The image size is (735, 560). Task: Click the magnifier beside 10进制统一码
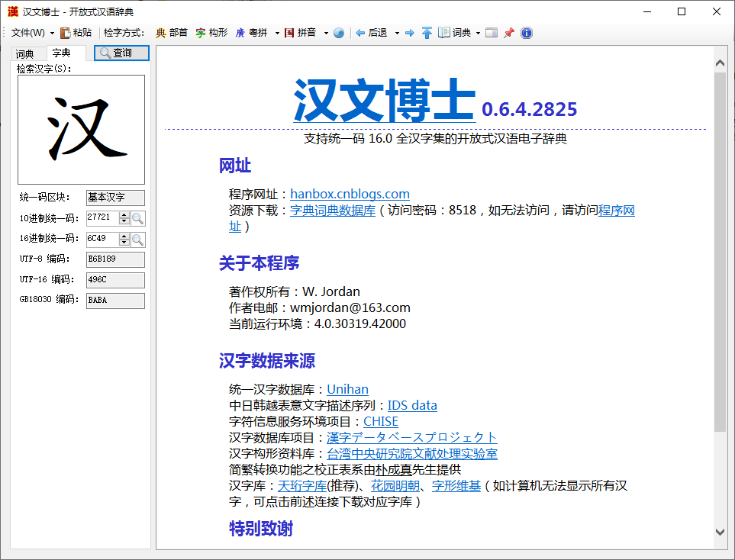point(138,218)
